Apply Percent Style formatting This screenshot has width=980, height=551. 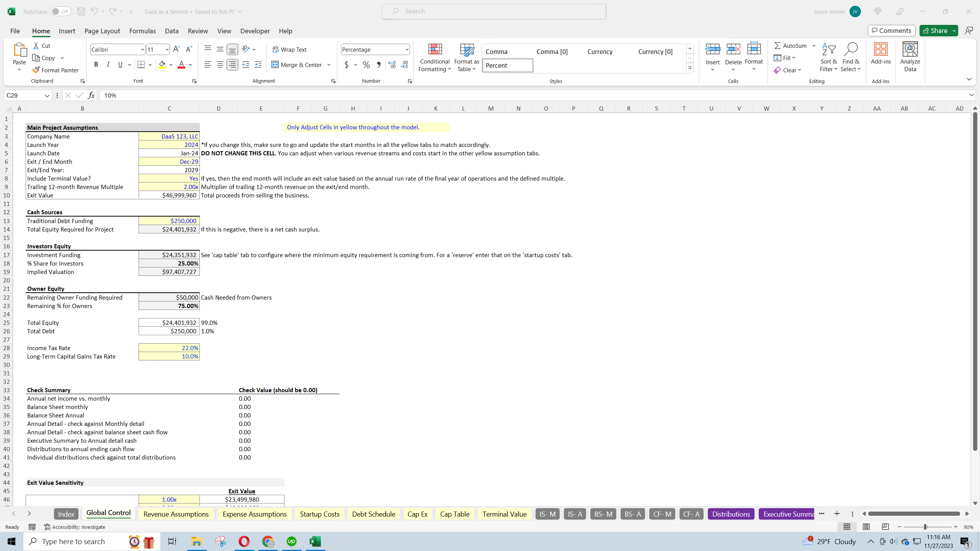click(366, 65)
